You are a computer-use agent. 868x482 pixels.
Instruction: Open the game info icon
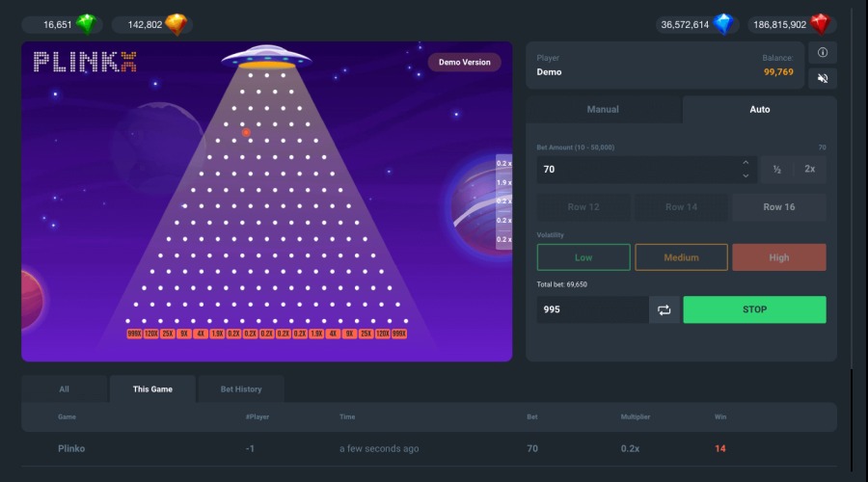pyautogui.click(x=823, y=53)
